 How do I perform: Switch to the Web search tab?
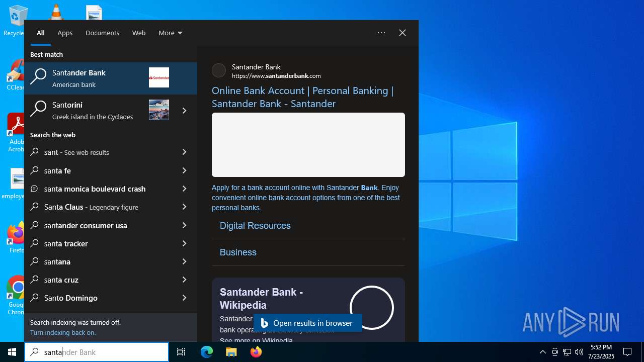coord(139,33)
